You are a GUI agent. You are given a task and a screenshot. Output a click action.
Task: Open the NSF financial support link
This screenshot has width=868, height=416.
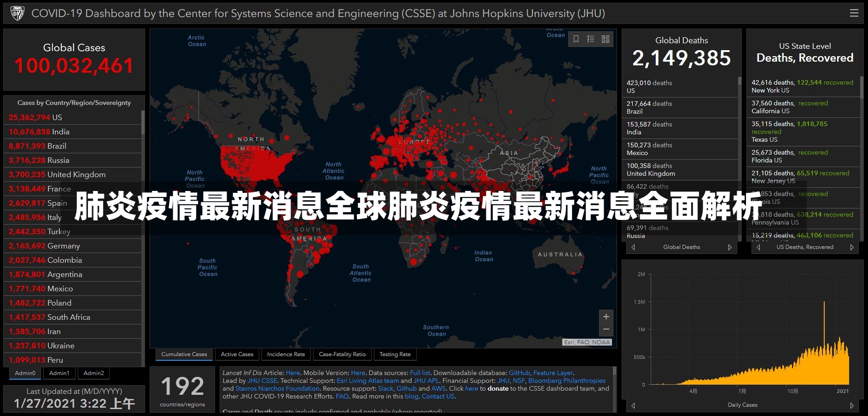point(518,381)
